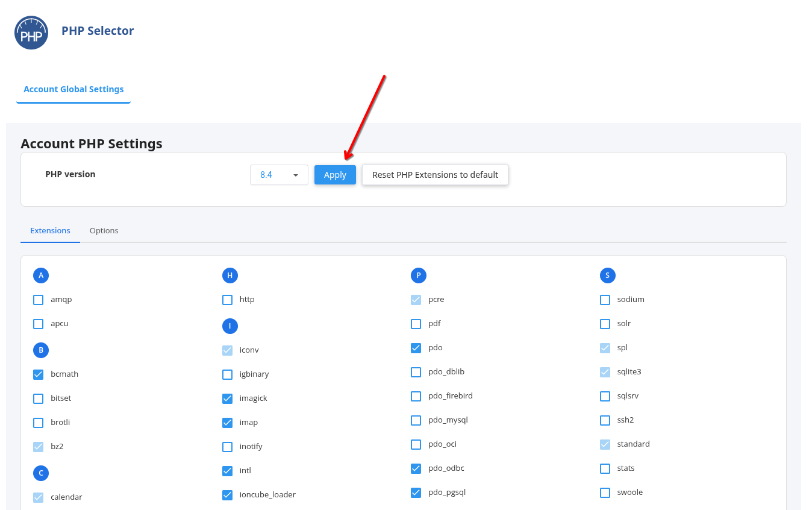Click the letter C group badge
The image size is (812, 510).
(x=41, y=473)
